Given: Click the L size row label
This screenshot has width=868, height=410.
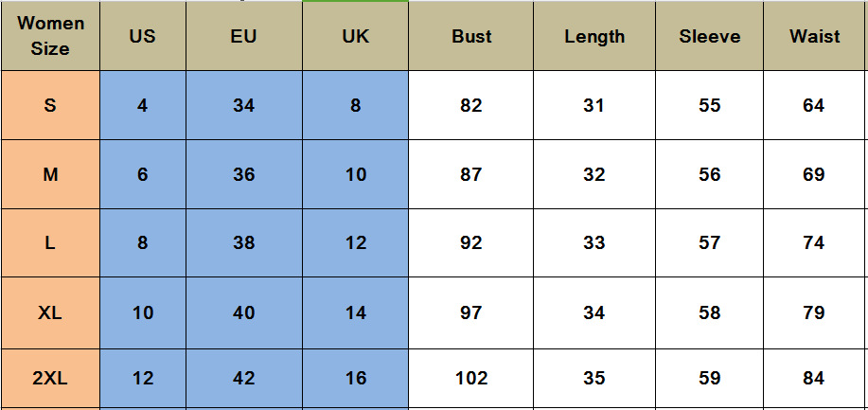Looking at the screenshot, I should 50,243.
